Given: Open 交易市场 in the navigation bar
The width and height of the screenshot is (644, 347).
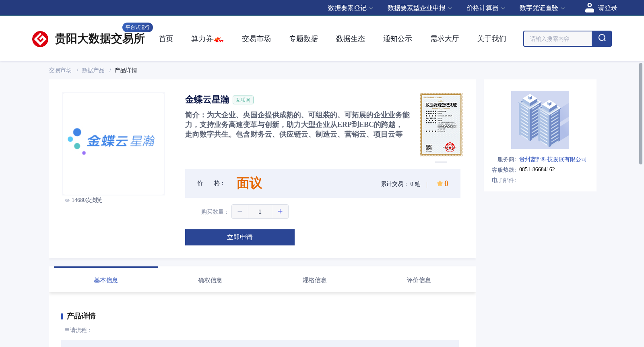Looking at the screenshot, I should [256, 39].
